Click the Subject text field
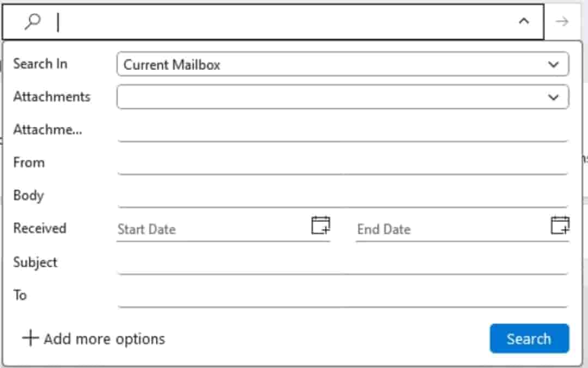This screenshot has height=368, width=588. click(343, 263)
